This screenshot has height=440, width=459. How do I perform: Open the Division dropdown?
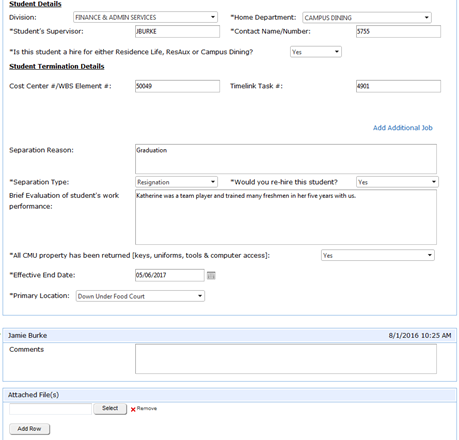coord(145,17)
